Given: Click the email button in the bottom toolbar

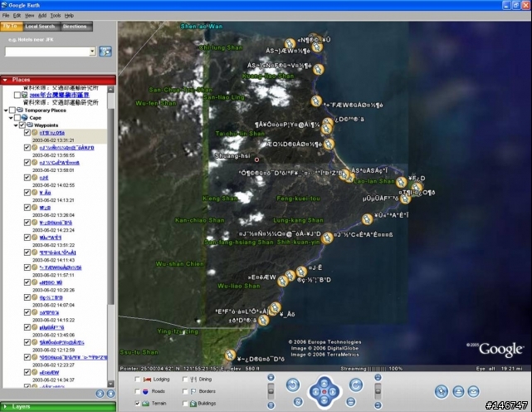Looking at the screenshot, I should pyautogui.click(x=473, y=391).
